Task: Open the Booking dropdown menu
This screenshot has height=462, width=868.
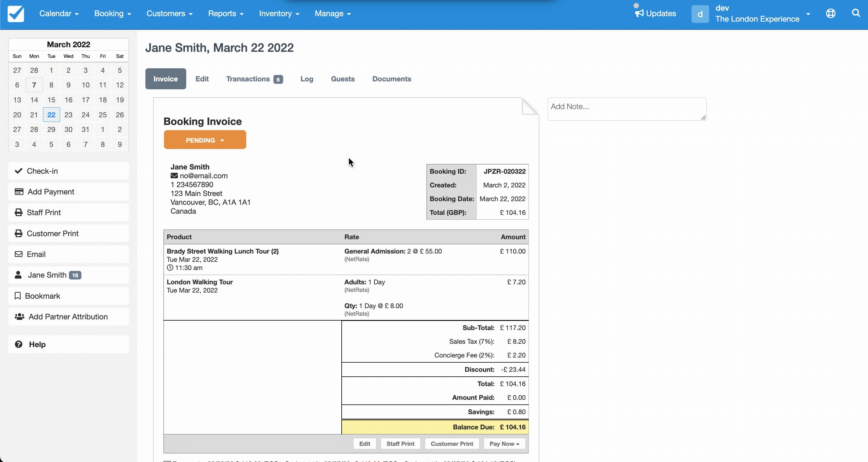Action: coord(112,13)
